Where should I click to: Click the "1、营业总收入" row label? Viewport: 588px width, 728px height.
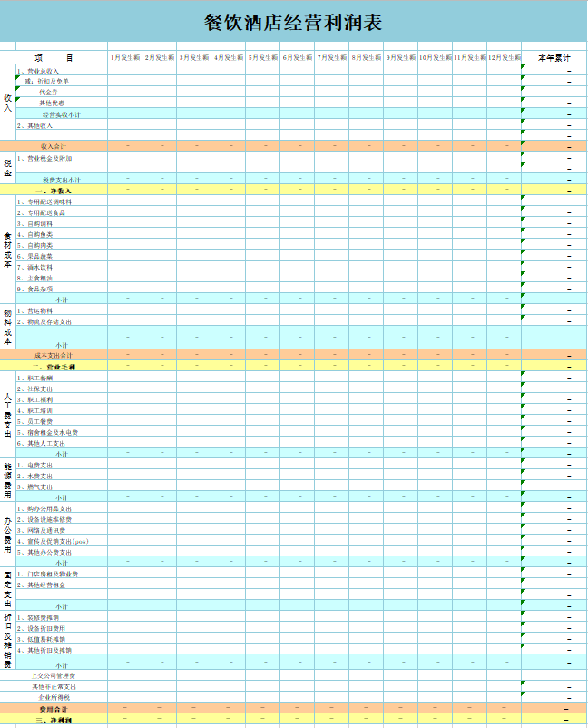click(x=38, y=71)
